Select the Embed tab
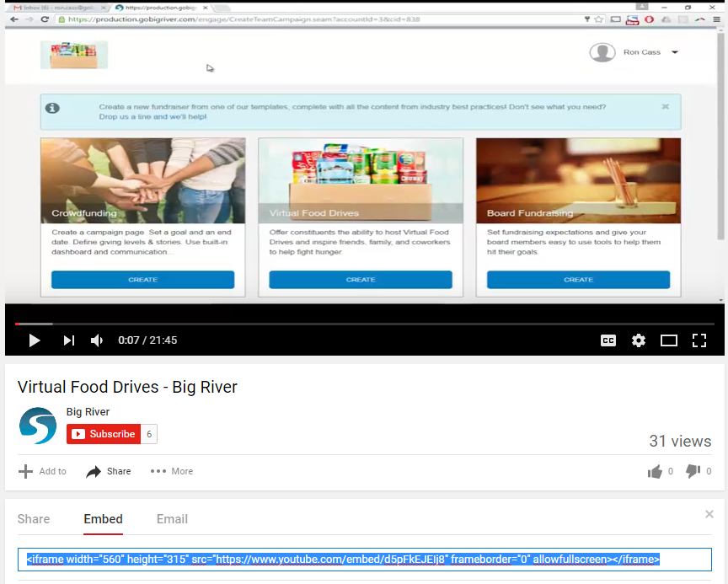This screenshot has height=584, width=728. click(x=103, y=519)
